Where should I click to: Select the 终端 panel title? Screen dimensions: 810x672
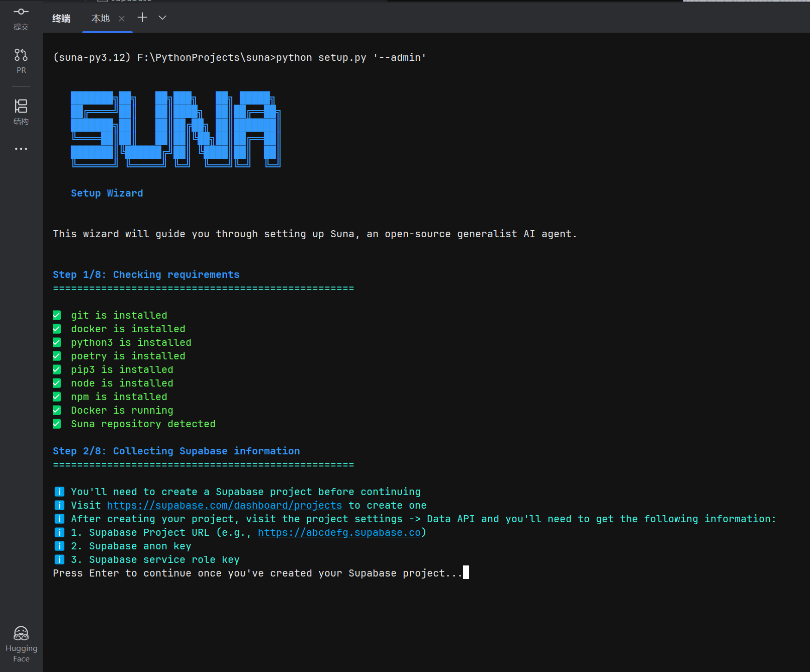coord(61,19)
